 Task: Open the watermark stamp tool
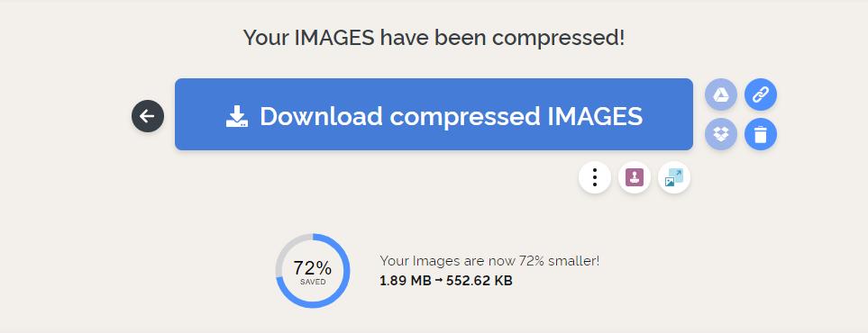(x=635, y=177)
